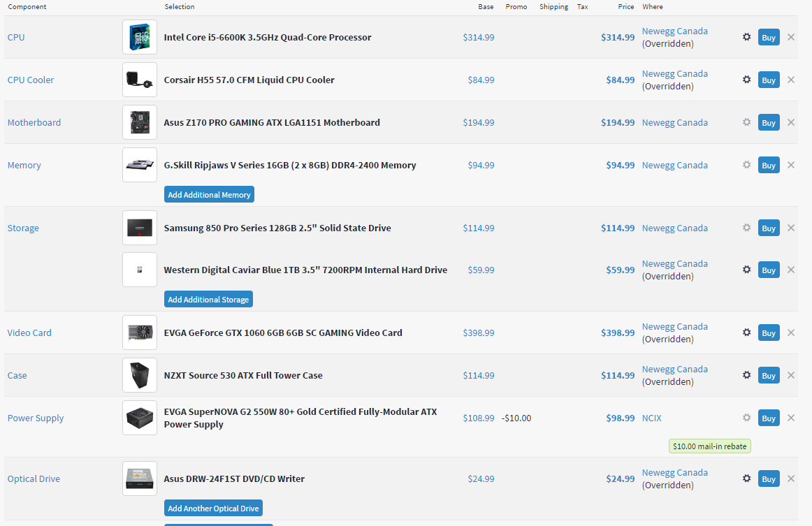This screenshot has width=812, height=526.
Task: Open Western Digital Caviar Blue 1TB product link
Action: [x=305, y=270]
